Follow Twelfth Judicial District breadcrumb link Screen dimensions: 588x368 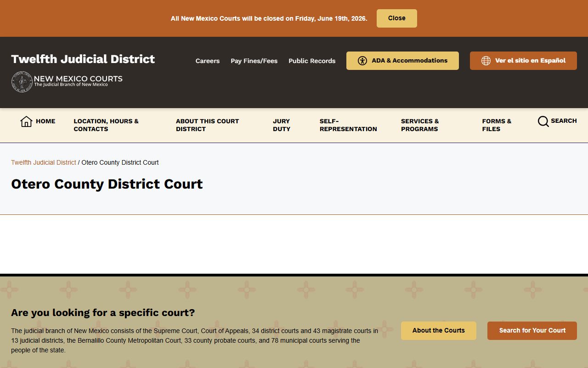click(44, 162)
